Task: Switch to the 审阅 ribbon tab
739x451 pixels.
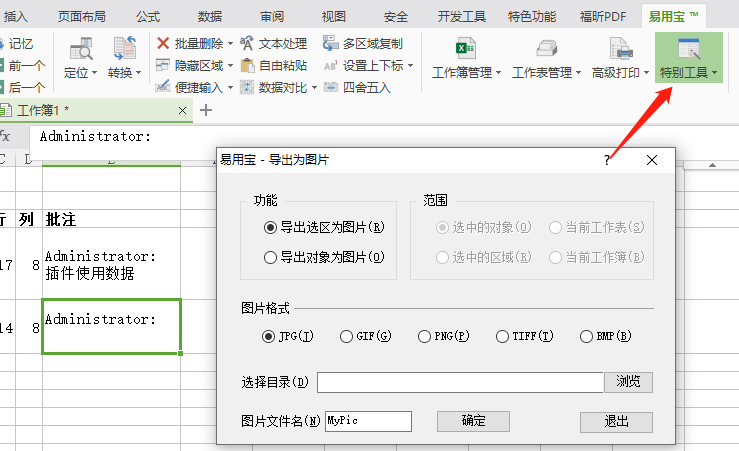Action: pos(272,17)
